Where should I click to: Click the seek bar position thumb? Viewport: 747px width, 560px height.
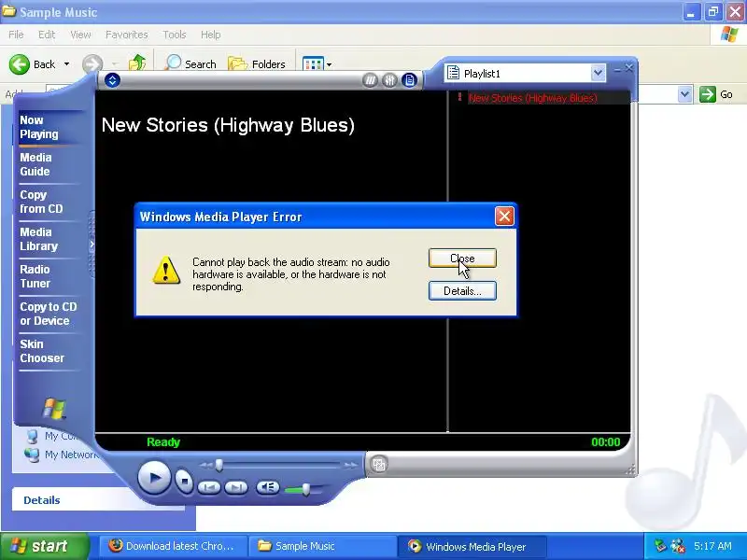click(219, 465)
